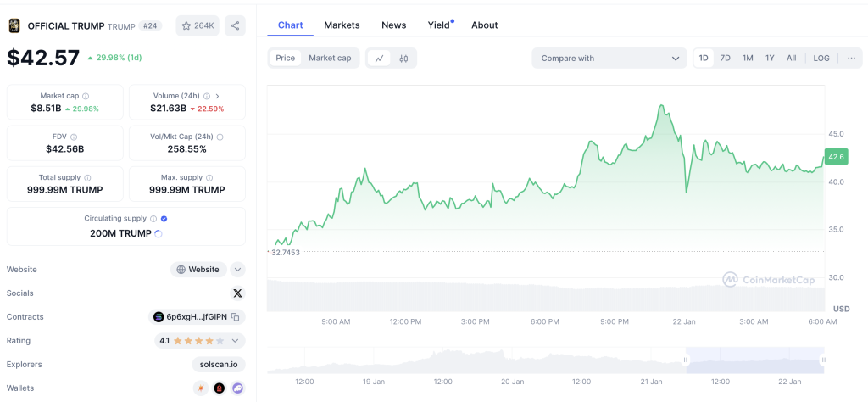Open solscan.io explorer link
This screenshot has width=868, height=402.
coord(219,365)
